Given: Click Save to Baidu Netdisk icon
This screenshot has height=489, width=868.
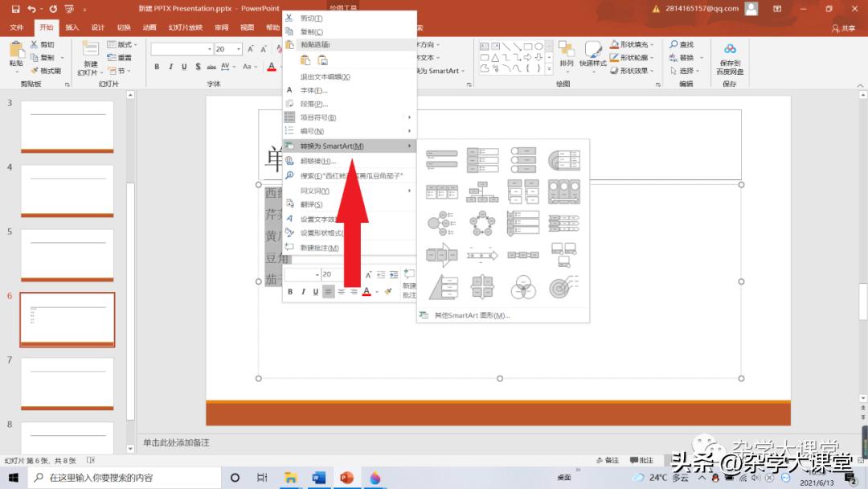Looking at the screenshot, I should coord(730,57).
